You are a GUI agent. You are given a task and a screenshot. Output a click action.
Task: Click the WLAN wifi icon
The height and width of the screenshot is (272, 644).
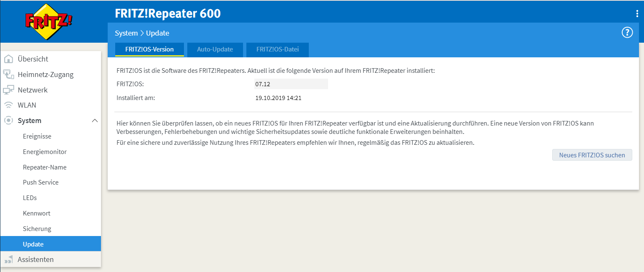[8, 105]
